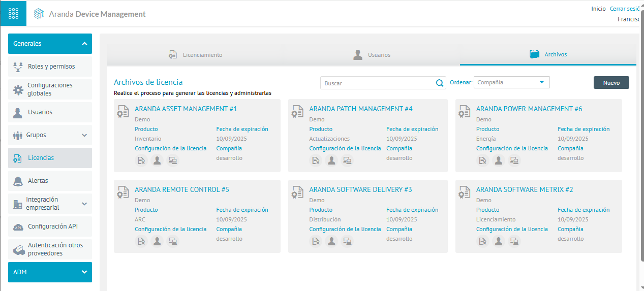This screenshot has width=644, height=291.
Task: Click the 'Archivos de licencia' heading
Action: (148, 82)
